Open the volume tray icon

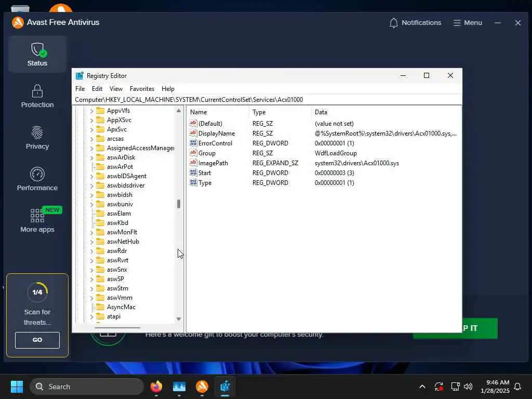(468, 387)
